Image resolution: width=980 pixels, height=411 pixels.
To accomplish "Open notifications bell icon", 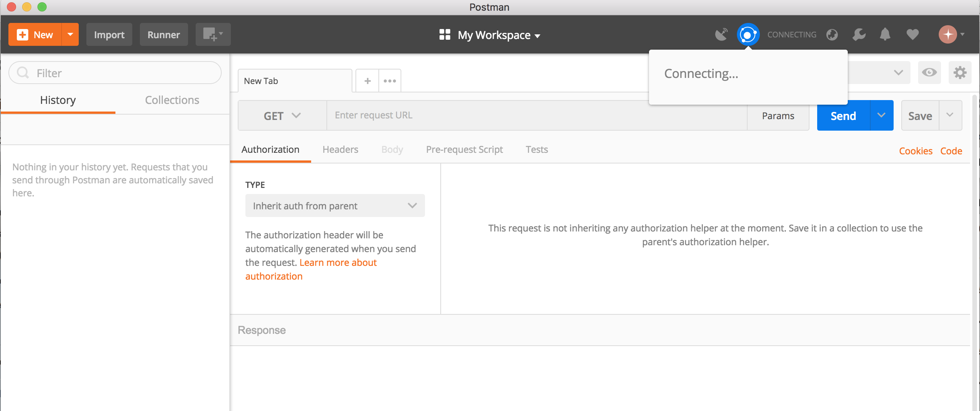I will [885, 35].
